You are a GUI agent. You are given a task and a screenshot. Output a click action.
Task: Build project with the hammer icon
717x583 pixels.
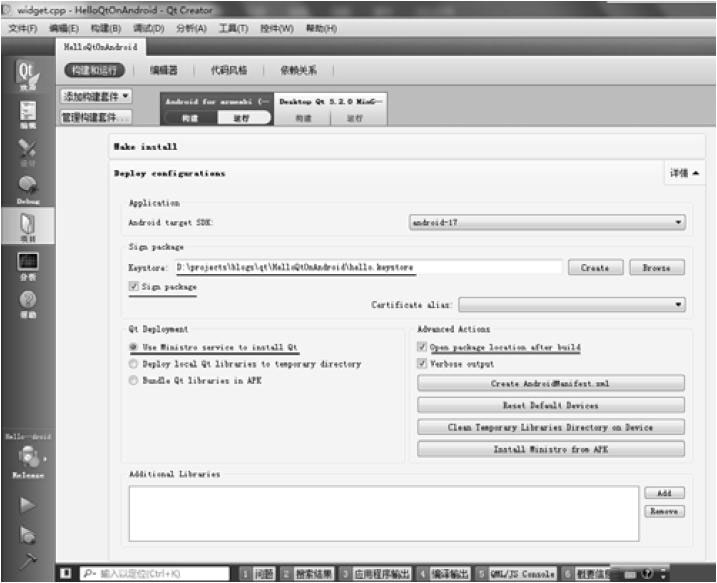tap(27, 561)
